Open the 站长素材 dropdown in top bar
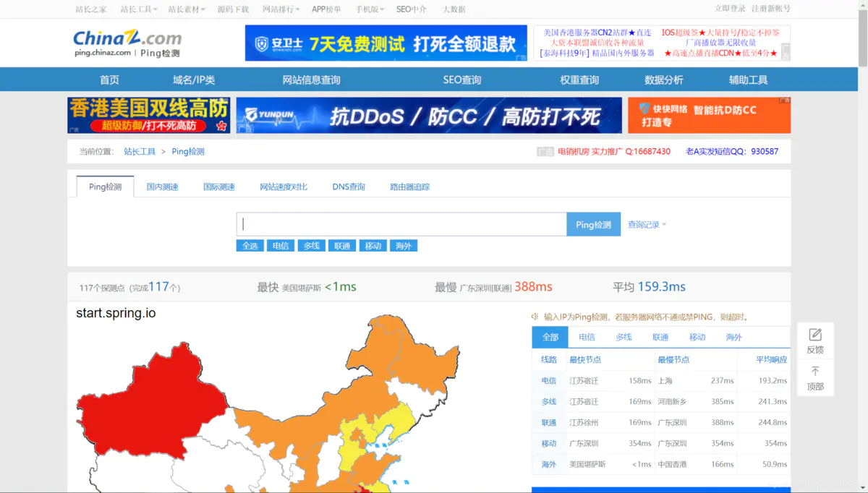This screenshot has height=493, width=868. click(187, 9)
